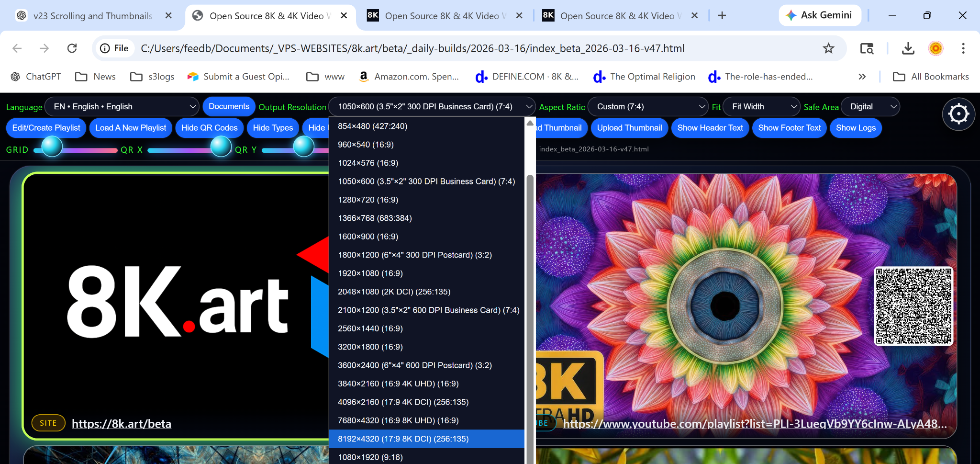This screenshot has width=980, height=464.
Task: Select 854×480 (427:240) resolution
Action: click(x=426, y=126)
